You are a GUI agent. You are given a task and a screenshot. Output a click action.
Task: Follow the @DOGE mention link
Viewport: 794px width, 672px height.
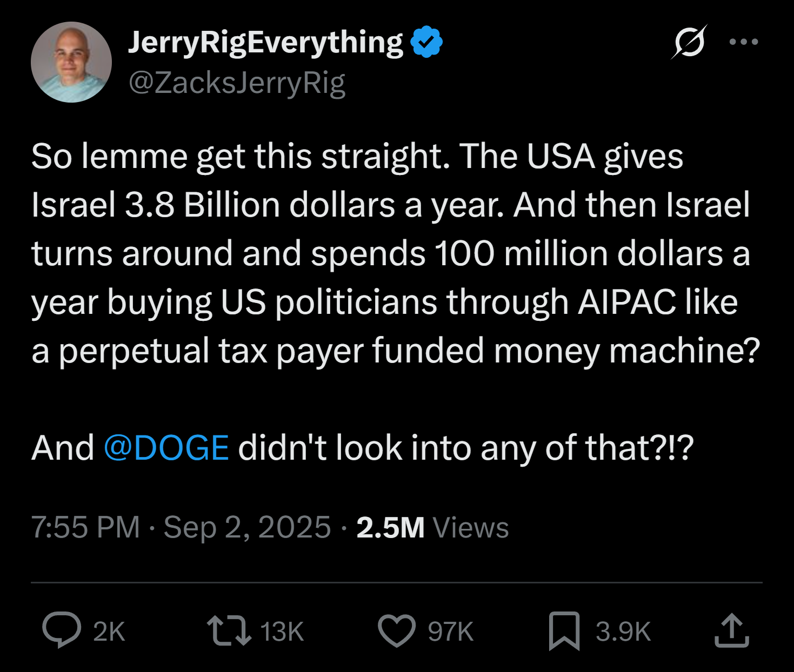(x=166, y=448)
